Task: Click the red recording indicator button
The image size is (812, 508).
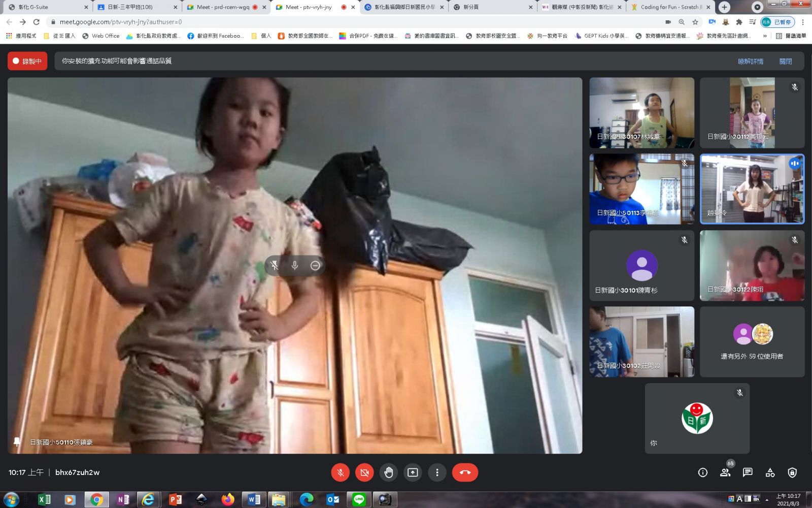Action: point(27,61)
